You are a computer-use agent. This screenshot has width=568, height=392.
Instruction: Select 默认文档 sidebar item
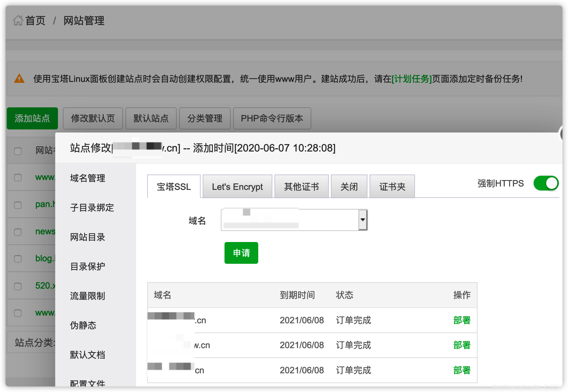87,355
